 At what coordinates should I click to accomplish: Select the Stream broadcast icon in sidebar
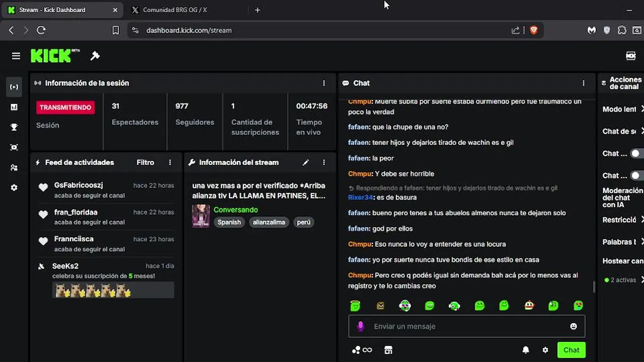click(14, 87)
